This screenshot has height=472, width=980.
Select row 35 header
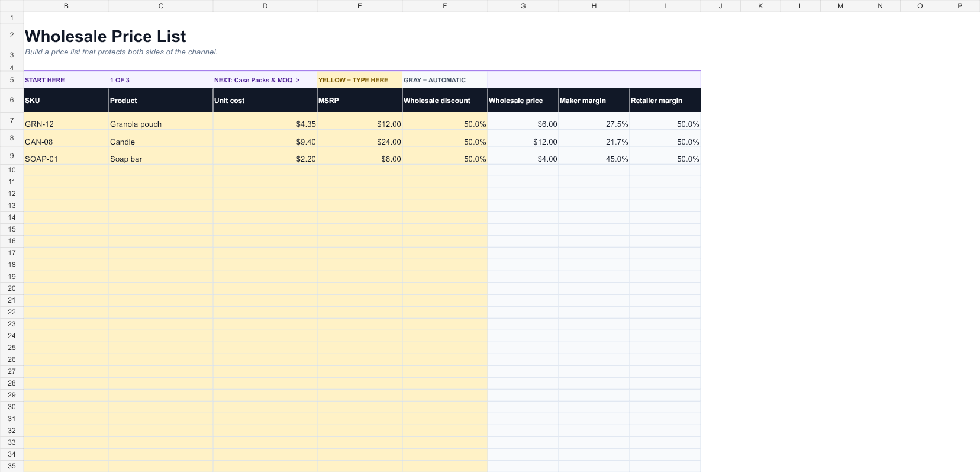pos(12,466)
